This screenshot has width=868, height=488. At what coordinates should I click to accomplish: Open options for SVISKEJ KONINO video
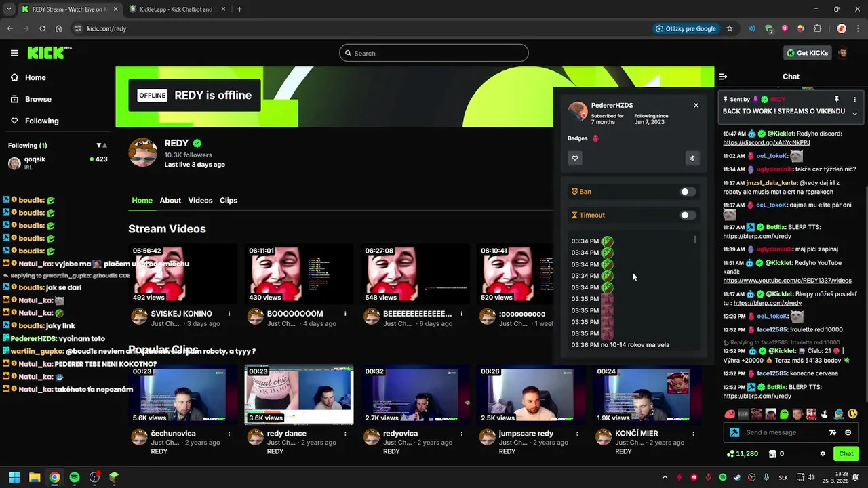[x=229, y=314]
